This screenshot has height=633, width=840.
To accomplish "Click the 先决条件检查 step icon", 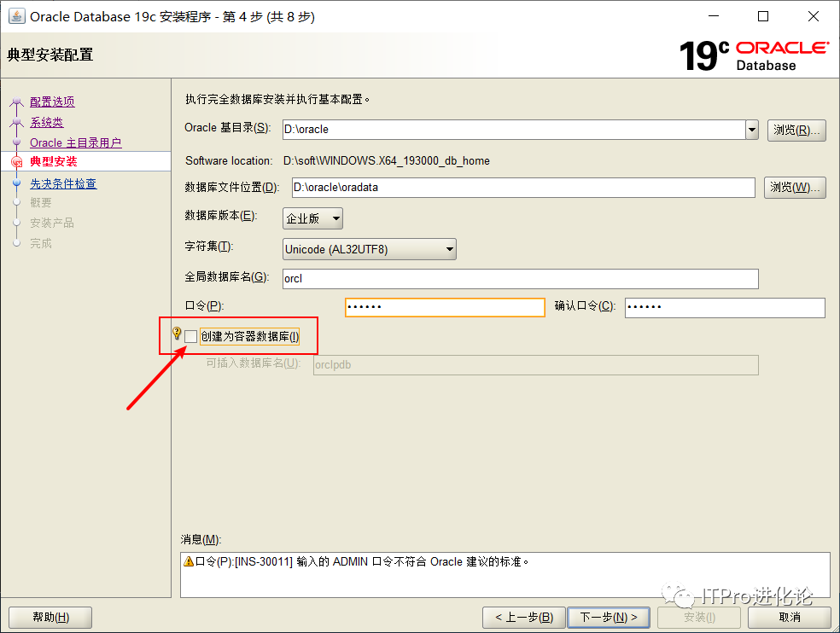I will pos(18,182).
